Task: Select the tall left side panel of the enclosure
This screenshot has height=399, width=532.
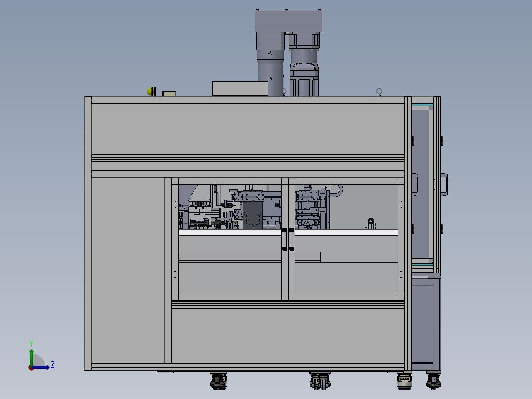Action: click(x=128, y=270)
